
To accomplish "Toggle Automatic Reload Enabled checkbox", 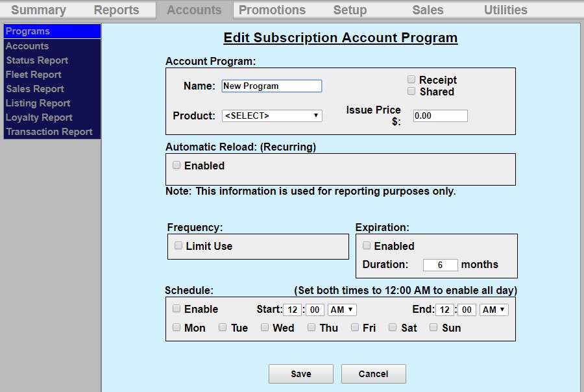I will coord(176,165).
